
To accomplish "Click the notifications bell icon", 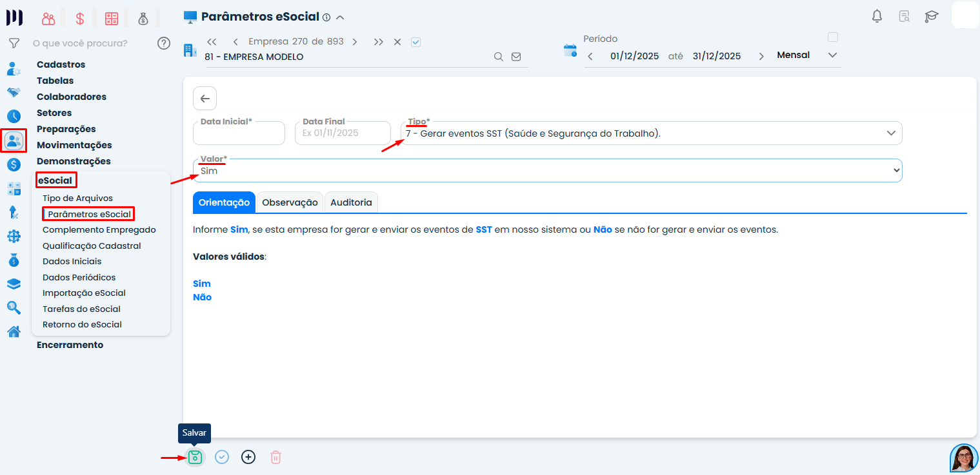I will pyautogui.click(x=877, y=17).
